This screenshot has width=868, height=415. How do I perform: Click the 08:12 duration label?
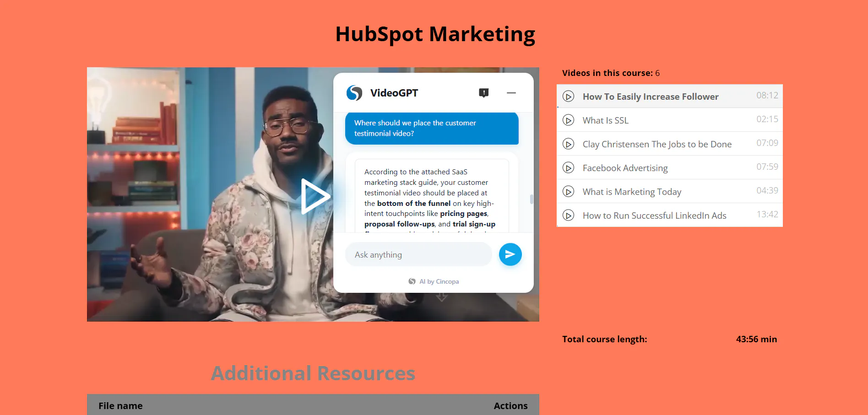pos(767,95)
